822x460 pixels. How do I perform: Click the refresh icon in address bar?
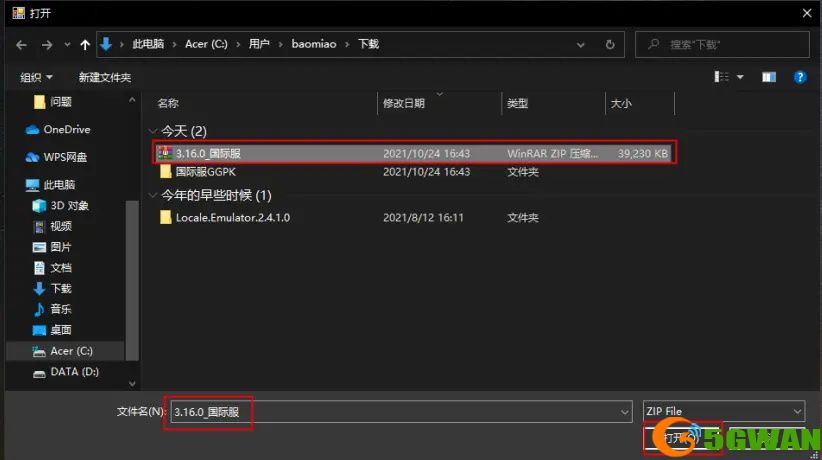pos(610,45)
